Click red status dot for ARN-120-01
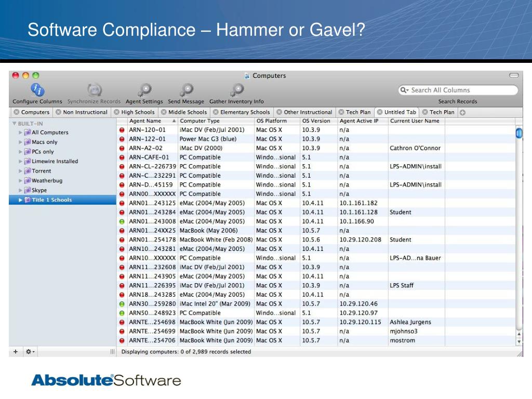The height and width of the screenshot is (399, 532). (122, 130)
